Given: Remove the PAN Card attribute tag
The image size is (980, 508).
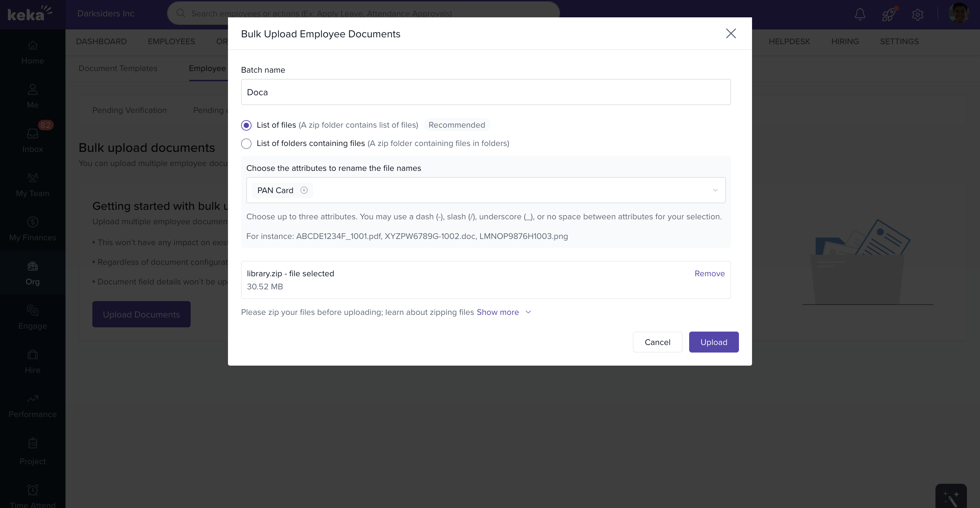Looking at the screenshot, I should pyautogui.click(x=304, y=190).
